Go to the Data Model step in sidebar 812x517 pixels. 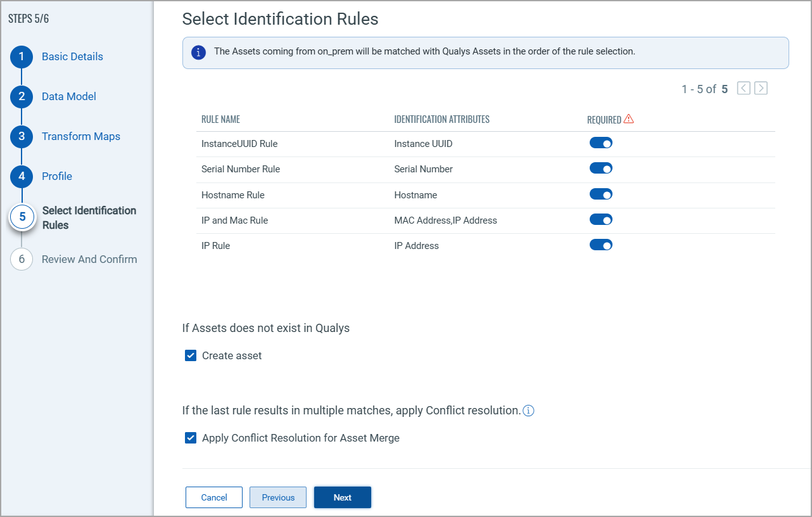[x=21, y=96]
